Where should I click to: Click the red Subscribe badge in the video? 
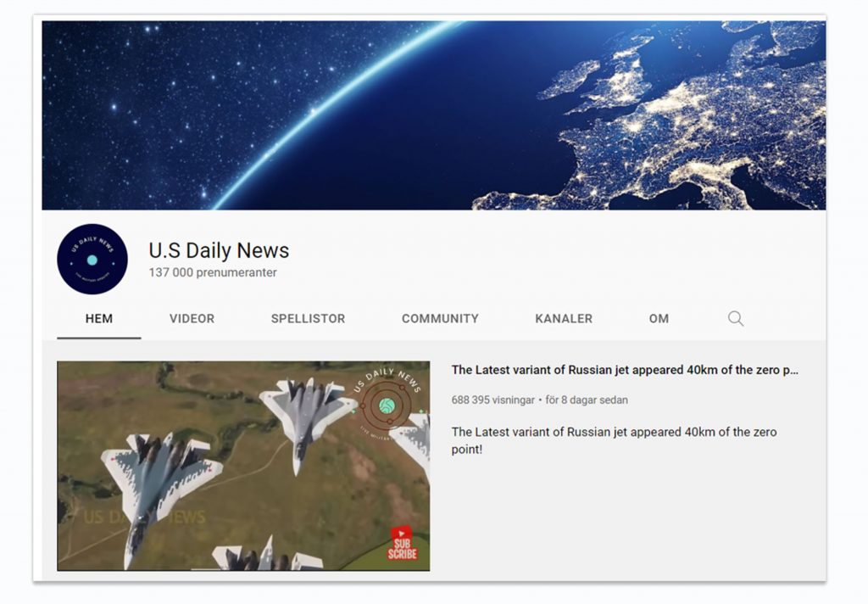(x=403, y=543)
